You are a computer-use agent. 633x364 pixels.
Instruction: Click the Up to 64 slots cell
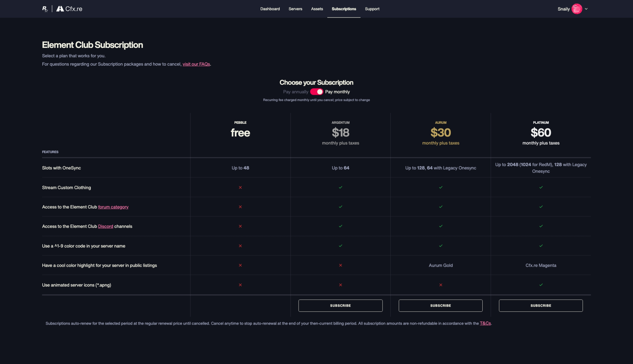point(340,168)
